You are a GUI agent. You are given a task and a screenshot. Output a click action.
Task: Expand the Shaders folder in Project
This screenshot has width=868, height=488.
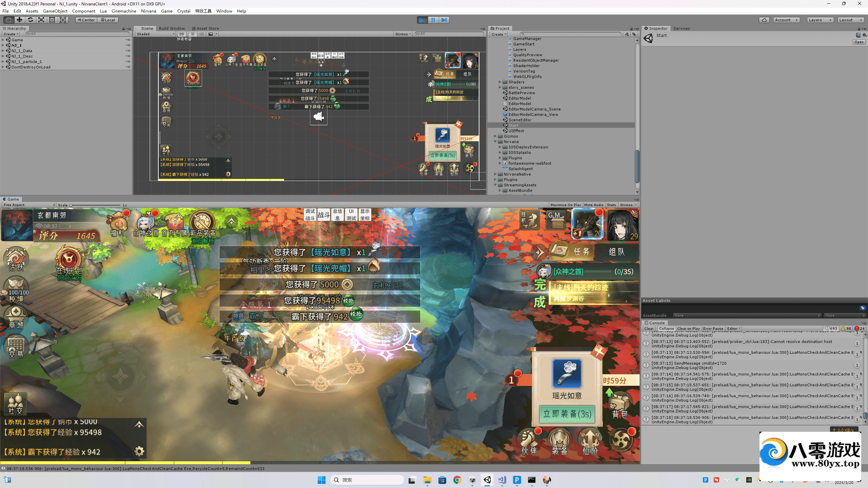(500, 82)
